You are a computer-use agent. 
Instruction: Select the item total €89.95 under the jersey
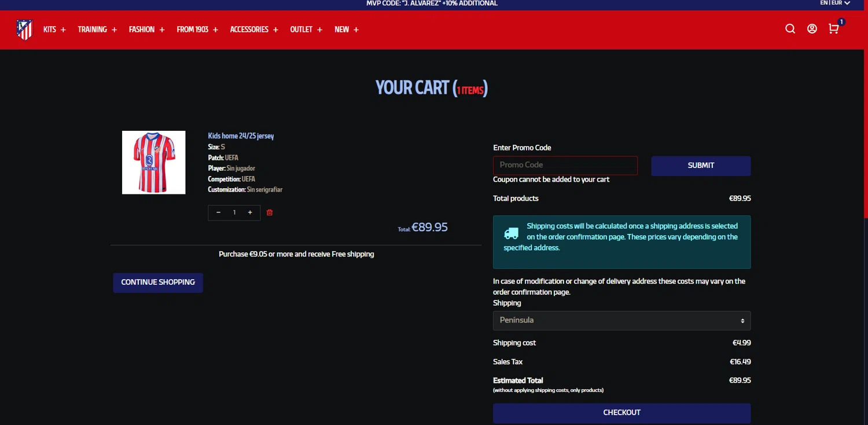point(429,227)
